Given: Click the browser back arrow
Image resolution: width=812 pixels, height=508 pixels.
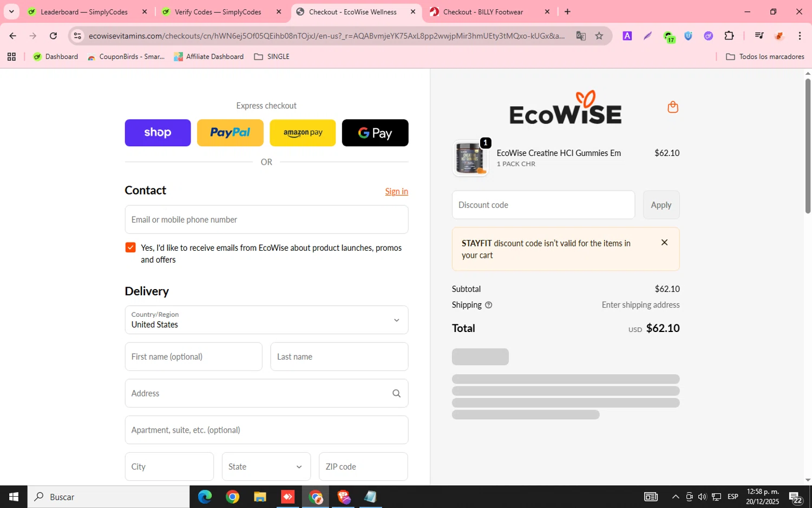Looking at the screenshot, I should tap(12, 36).
